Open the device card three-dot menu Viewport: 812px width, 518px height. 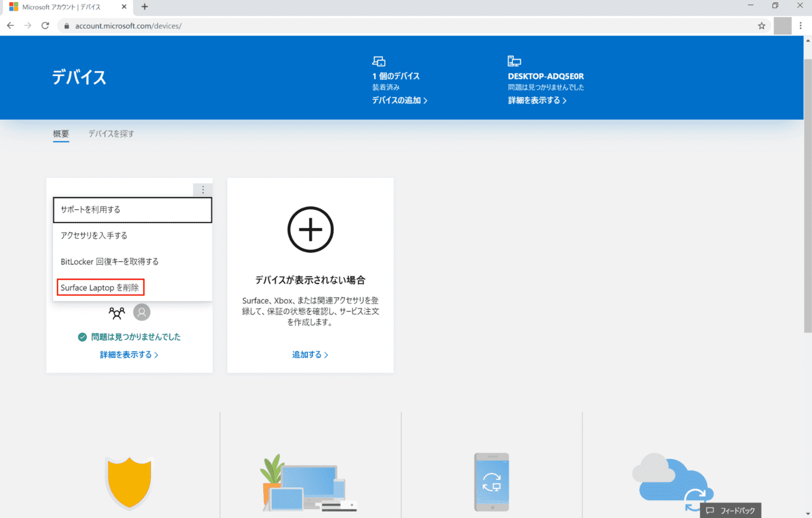[x=203, y=190]
